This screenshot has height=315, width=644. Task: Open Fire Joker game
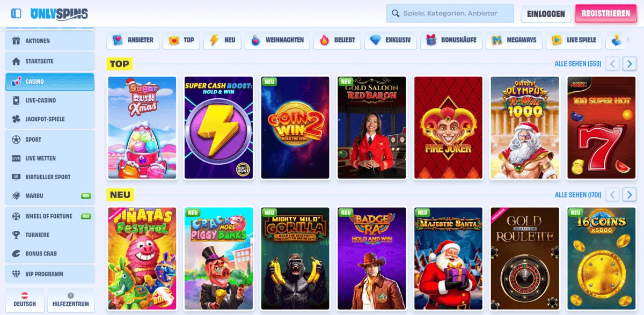[x=448, y=128]
